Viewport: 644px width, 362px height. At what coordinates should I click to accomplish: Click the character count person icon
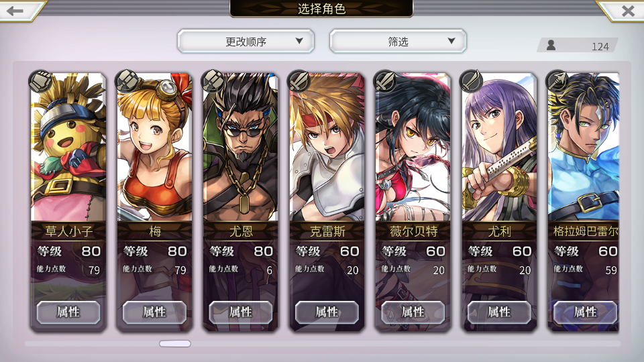pyautogui.click(x=551, y=45)
